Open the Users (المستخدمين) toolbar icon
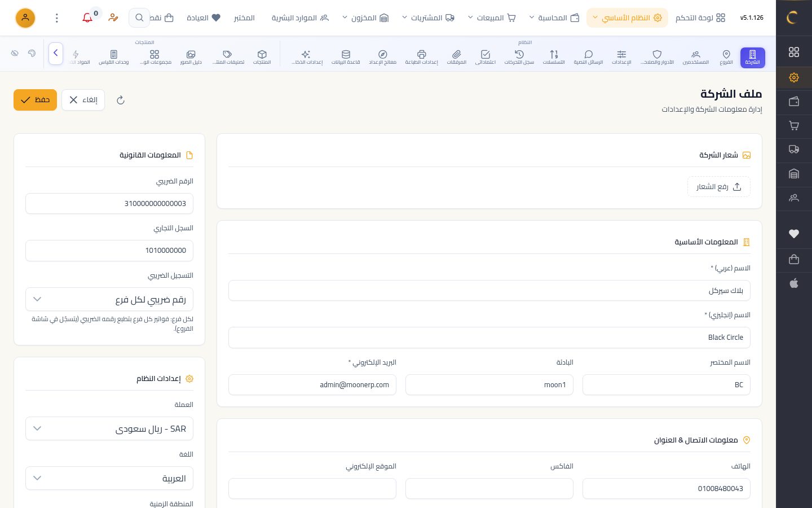Screen dimensions: 812x508 (696, 57)
